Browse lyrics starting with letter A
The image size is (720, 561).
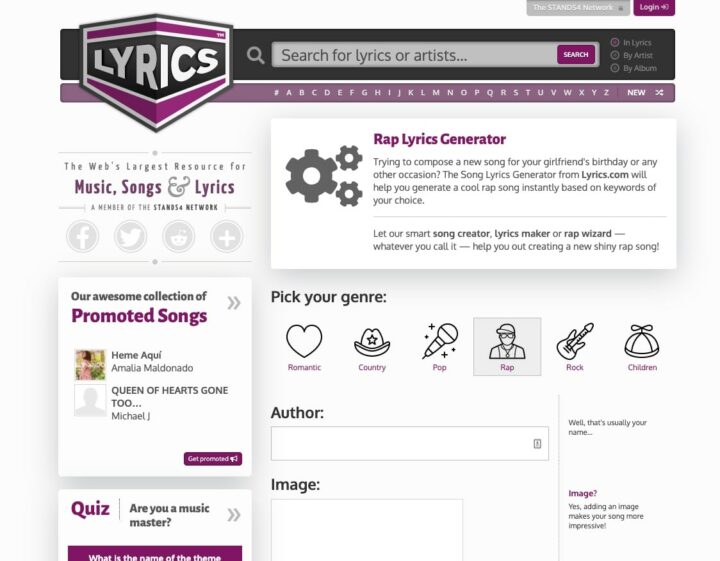(289, 93)
